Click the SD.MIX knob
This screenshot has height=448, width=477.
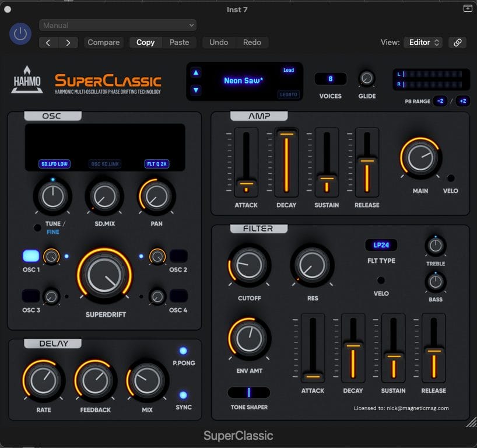[104, 197]
